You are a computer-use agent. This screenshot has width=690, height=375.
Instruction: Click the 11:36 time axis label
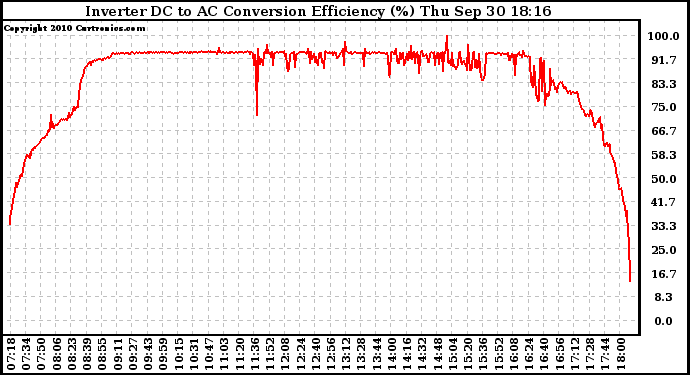pos(255,354)
